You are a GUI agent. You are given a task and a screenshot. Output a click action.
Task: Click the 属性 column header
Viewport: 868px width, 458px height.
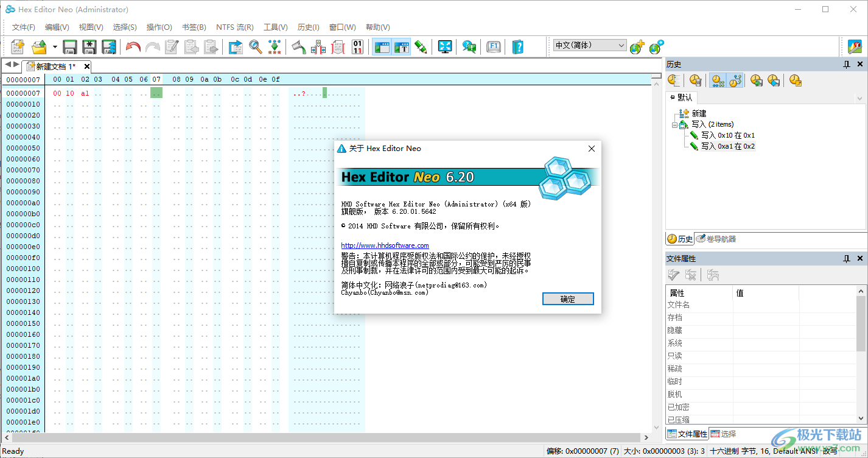pos(699,293)
